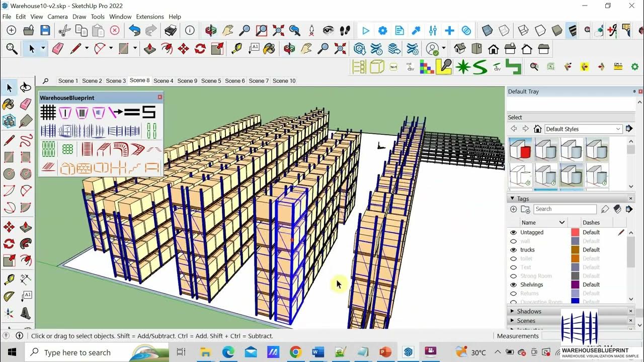
Task: Click the Tags search field
Action: pos(565,209)
